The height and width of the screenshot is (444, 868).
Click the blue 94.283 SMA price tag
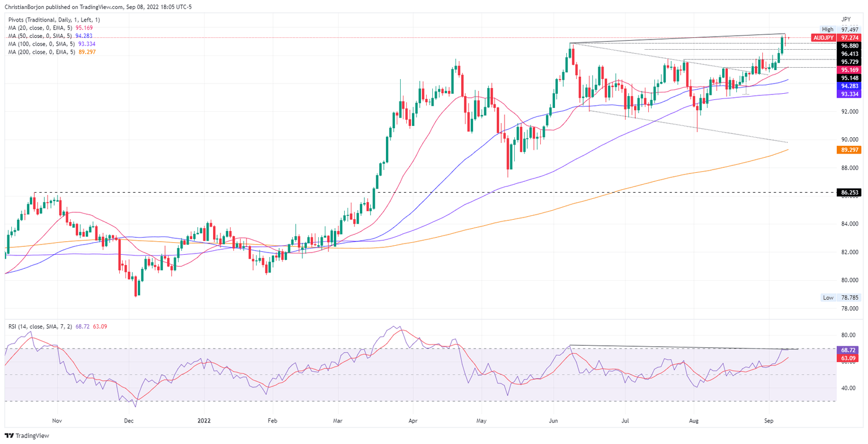click(850, 86)
